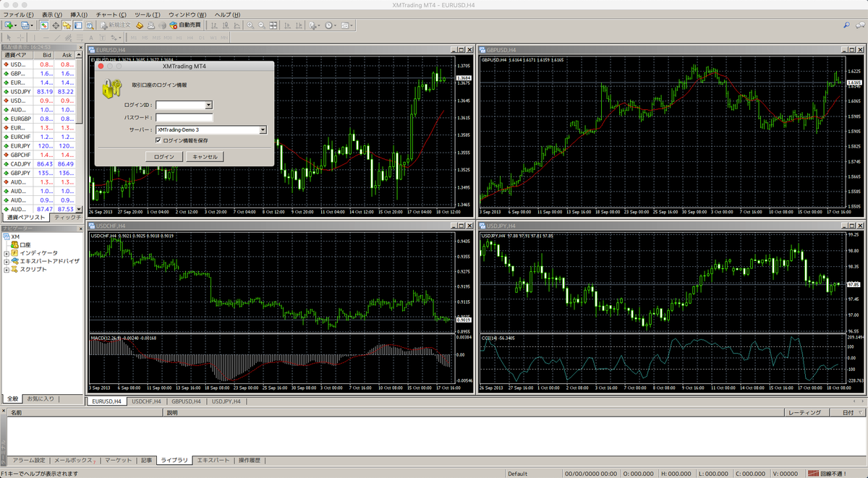The image size is (868, 478).
Task: Select the text A tool
Action: [x=91, y=38]
